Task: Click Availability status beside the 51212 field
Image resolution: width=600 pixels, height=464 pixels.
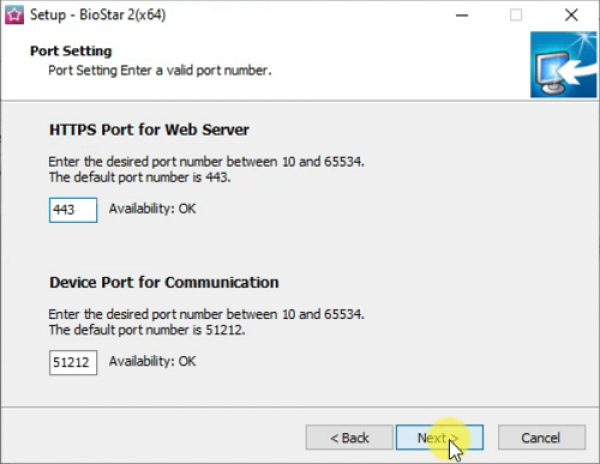Action: coord(152,361)
